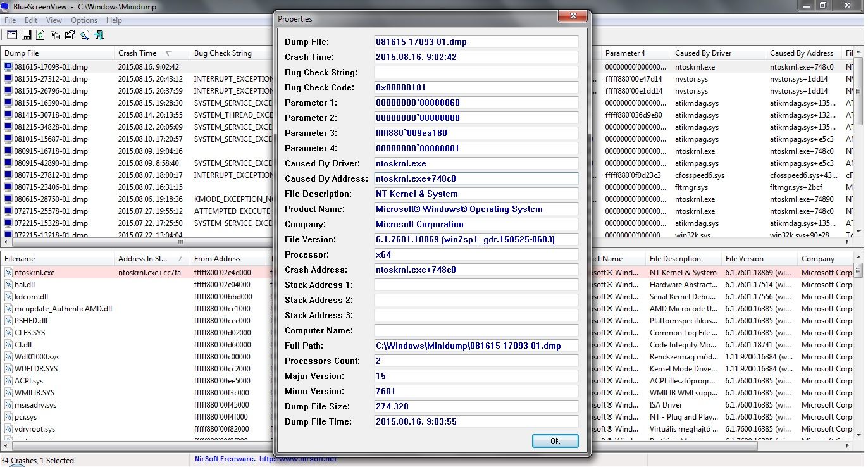
Task: Click the file icon beside hal.dll
Action: [x=8, y=285]
